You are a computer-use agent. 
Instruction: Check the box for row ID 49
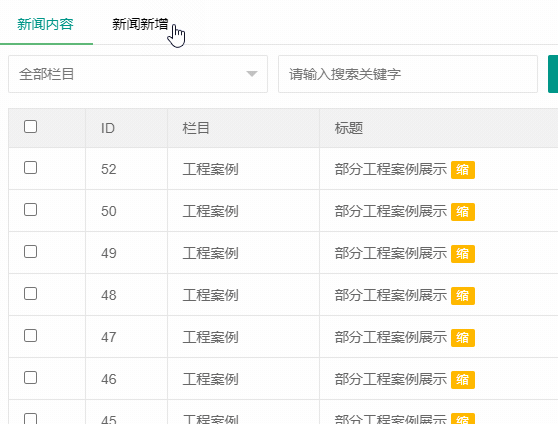coord(30,252)
